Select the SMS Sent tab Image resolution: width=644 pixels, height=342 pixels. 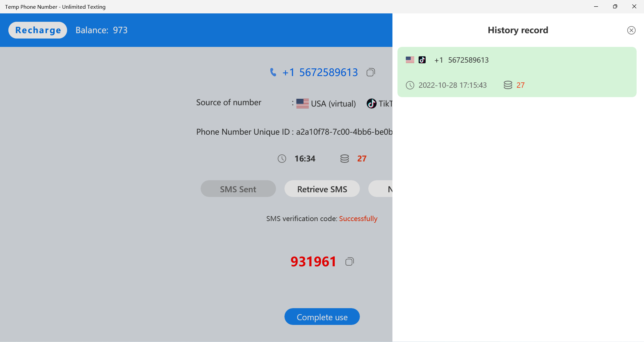point(238,189)
